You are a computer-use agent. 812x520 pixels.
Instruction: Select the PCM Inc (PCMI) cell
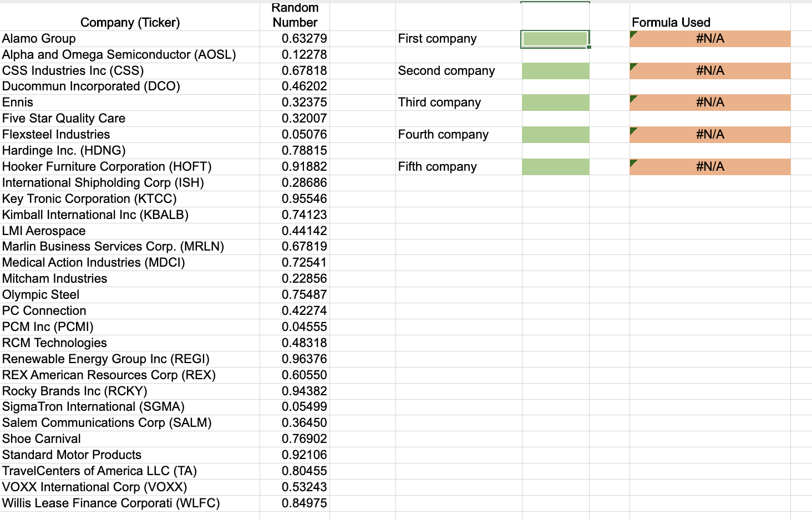[130, 327]
